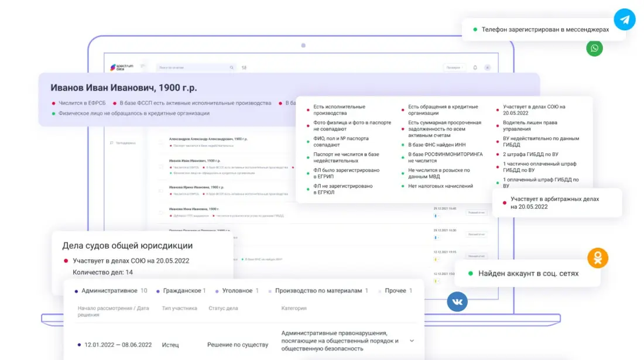Screen dimensions: 644x360
Task: Open Иванова Ирина Ивановна person entry
Action: coord(196,187)
